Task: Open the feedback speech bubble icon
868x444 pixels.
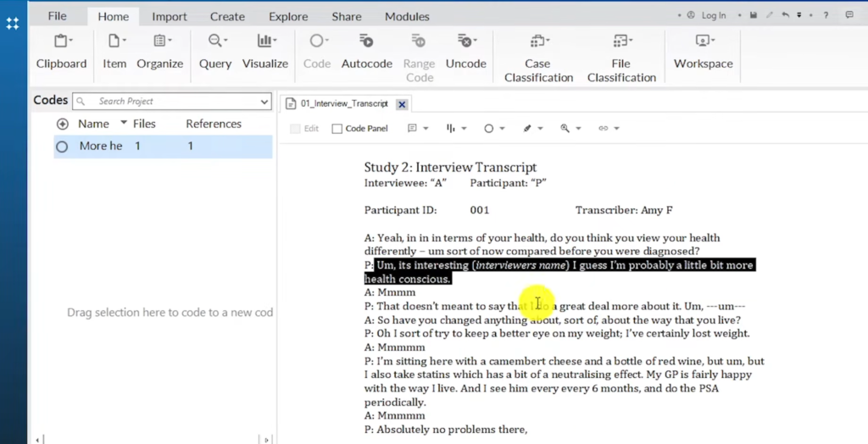Action: click(849, 15)
